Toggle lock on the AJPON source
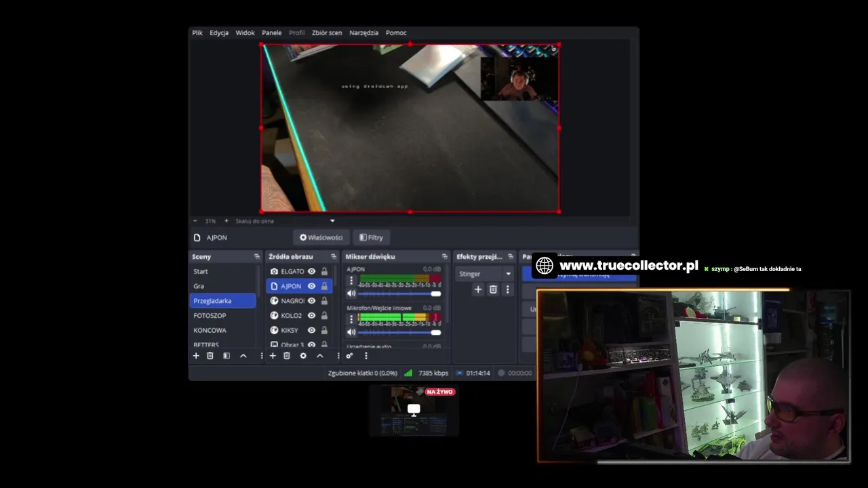This screenshot has width=868, height=488. [x=324, y=286]
